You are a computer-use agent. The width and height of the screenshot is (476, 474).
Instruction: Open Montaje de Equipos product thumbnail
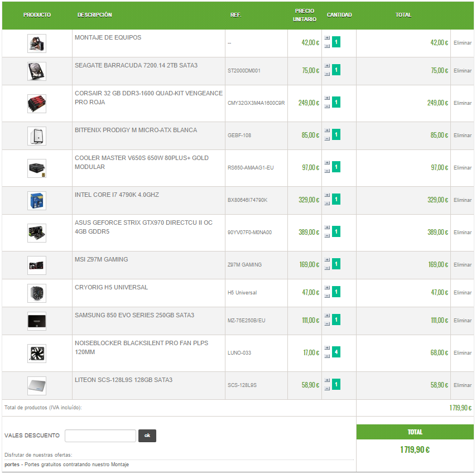tap(37, 43)
